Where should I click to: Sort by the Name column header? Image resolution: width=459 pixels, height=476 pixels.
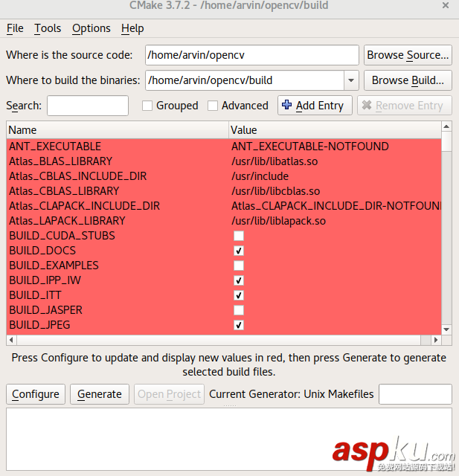pos(118,130)
